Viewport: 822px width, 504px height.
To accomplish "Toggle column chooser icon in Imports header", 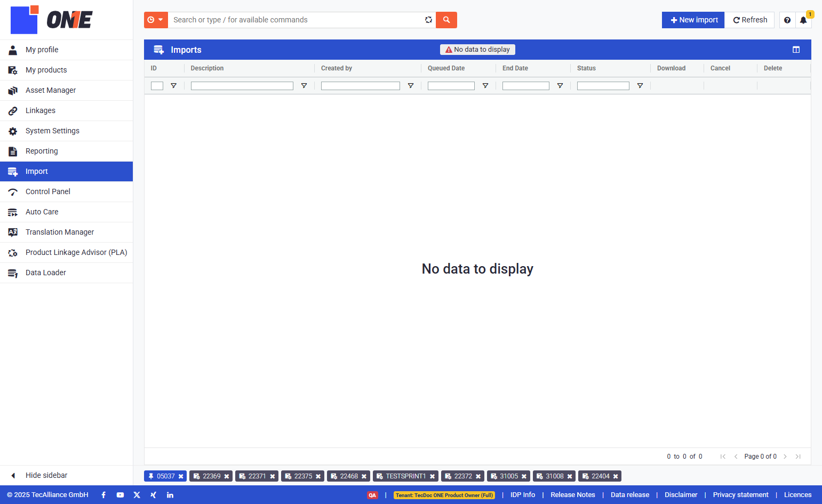I will tap(796, 50).
